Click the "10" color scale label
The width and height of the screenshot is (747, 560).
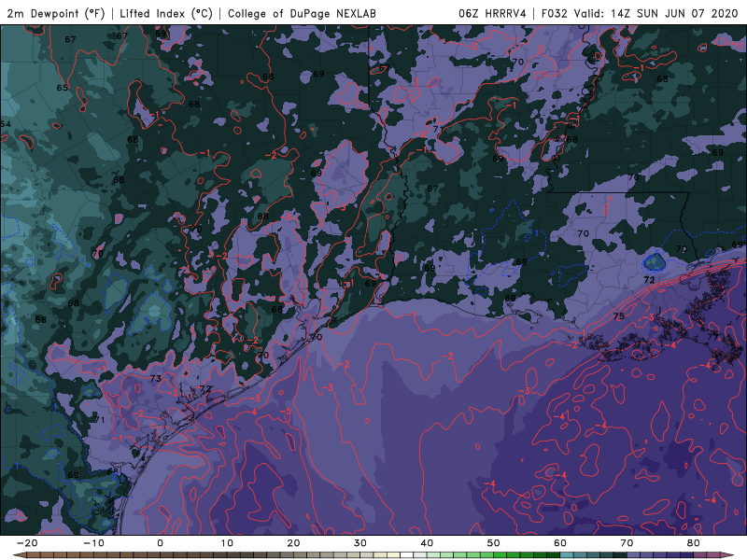click(x=227, y=543)
